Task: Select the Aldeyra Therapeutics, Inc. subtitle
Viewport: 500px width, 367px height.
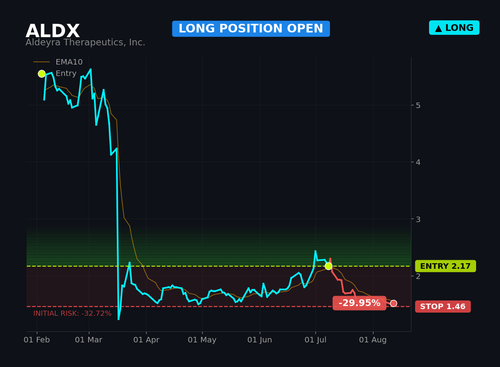Action: coord(85,43)
